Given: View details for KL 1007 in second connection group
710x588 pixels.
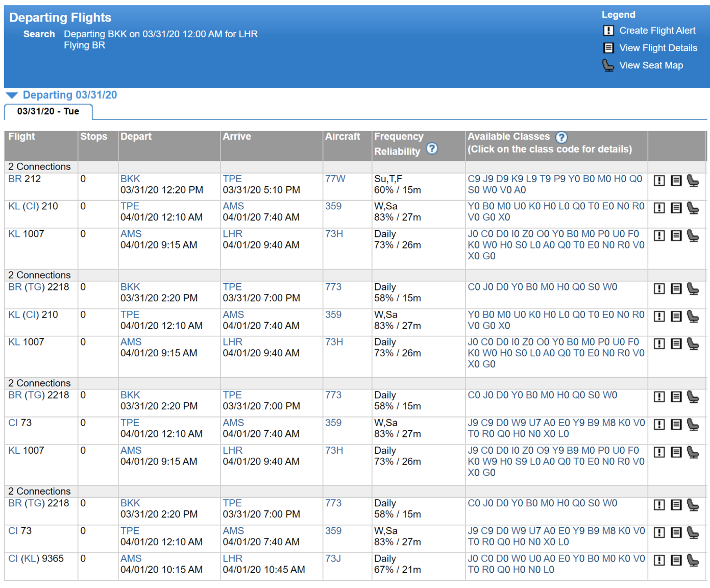Looking at the screenshot, I should click(x=676, y=344).
